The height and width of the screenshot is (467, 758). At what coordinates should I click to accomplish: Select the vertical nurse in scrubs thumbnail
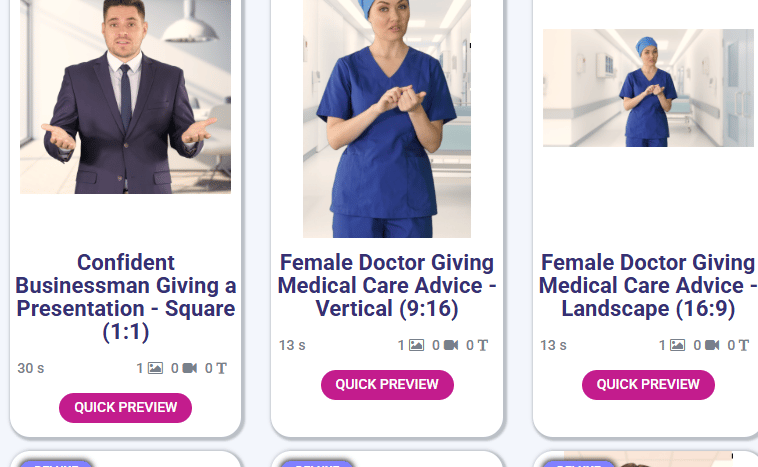387,118
